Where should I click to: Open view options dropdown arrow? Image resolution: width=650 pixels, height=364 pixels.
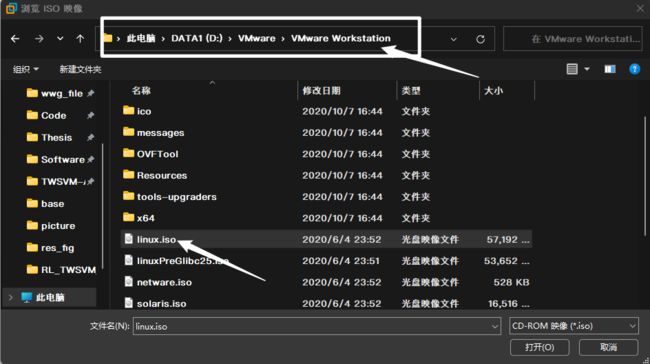coord(587,69)
